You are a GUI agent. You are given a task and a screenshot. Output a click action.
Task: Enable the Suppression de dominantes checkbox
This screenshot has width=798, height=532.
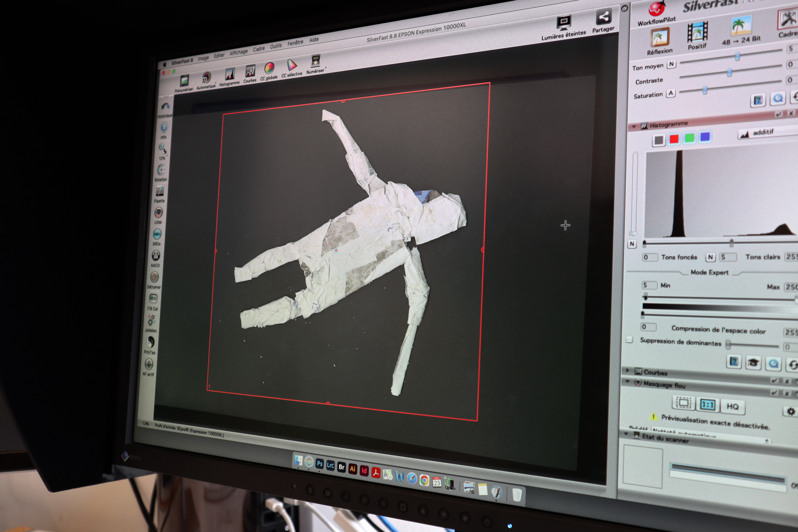(629, 340)
